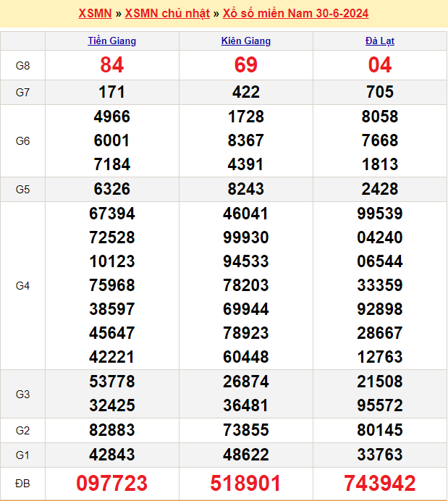Select the ĐB row label
The image size is (448, 501).
click(22, 483)
